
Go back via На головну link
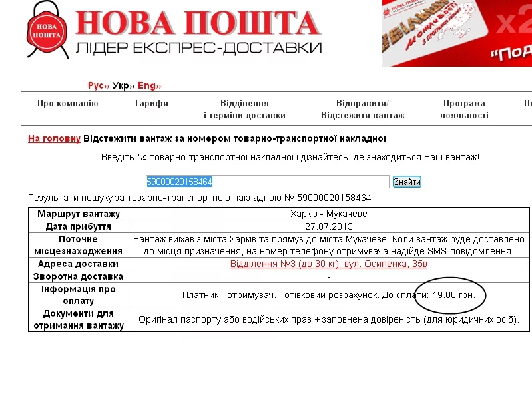[x=54, y=138]
